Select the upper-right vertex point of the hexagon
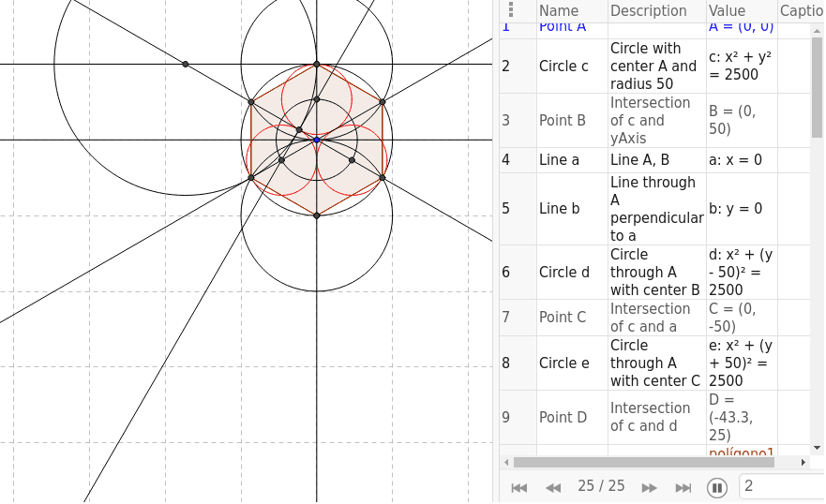Image resolution: width=826 pixels, height=504 pixels. (x=383, y=101)
